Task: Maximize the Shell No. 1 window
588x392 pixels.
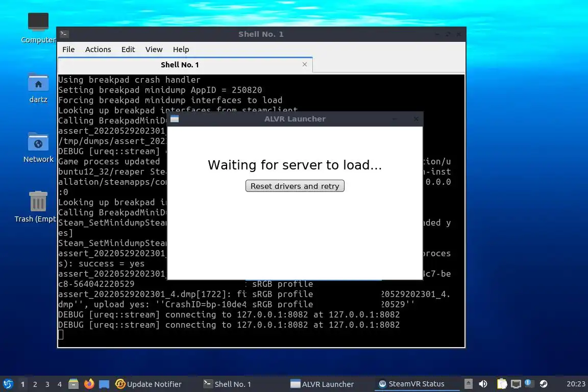Action: (x=448, y=34)
